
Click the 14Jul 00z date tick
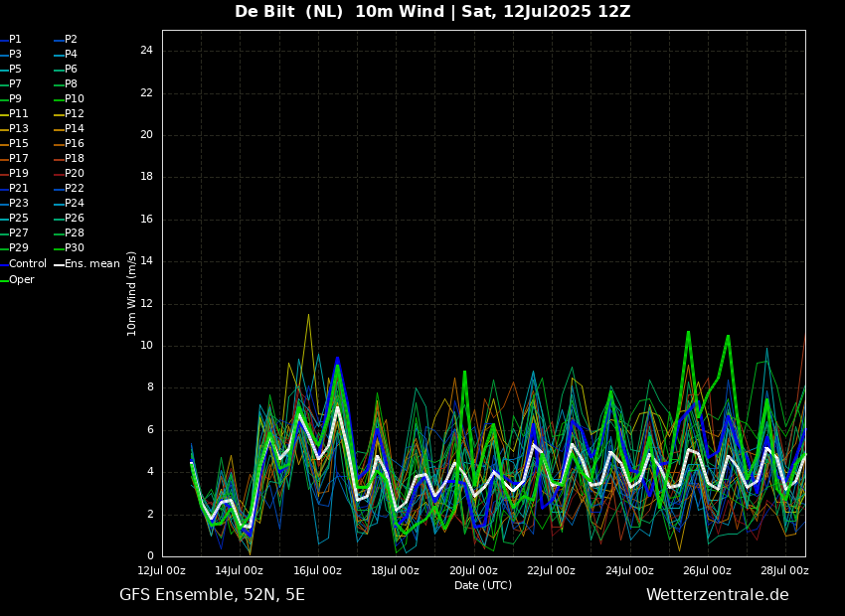(240, 570)
